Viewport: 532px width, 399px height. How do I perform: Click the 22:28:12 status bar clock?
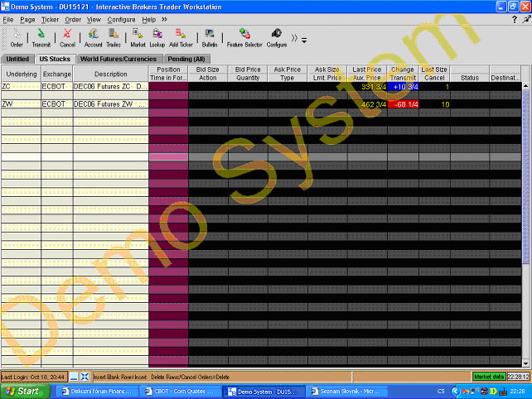click(519, 377)
